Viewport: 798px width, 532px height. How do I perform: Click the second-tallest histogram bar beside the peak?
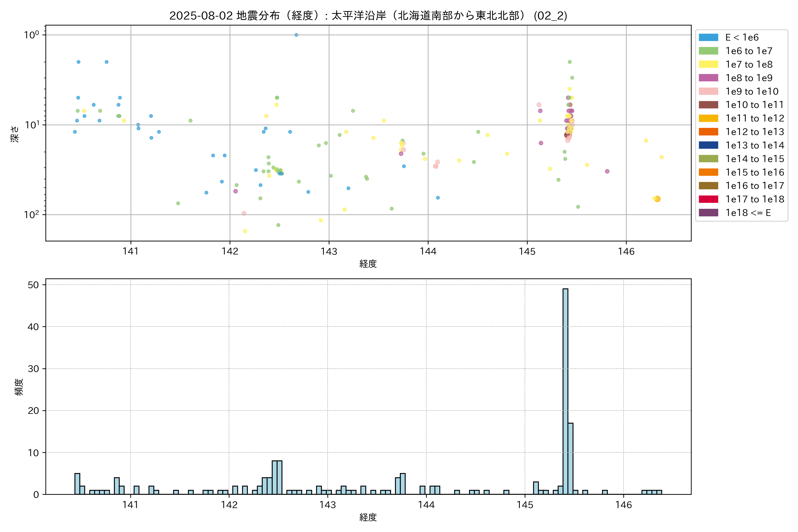click(x=570, y=458)
